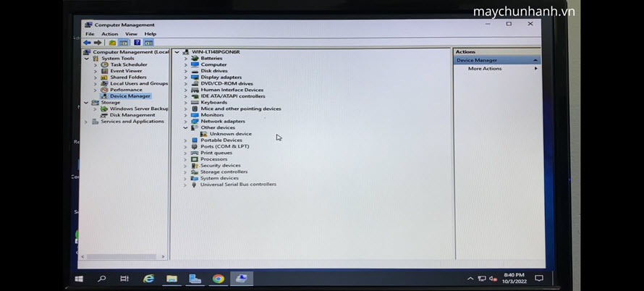This screenshot has height=291, width=644.
Task: Expand the Ports (COM & LPT) node
Action: coord(185,147)
